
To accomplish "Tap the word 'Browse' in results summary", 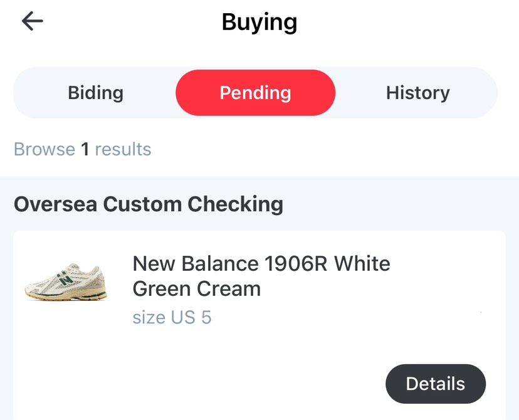I will click(44, 149).
